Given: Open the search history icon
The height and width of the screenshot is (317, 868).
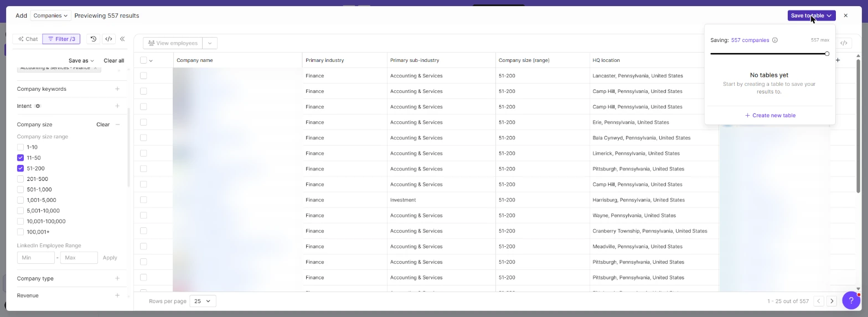Looking at the screenshot, I should [x=94, y=39].
